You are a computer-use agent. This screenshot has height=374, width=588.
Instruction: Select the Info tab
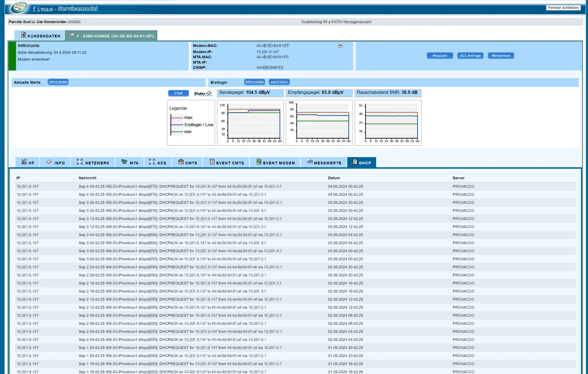(x=60, y=163)
